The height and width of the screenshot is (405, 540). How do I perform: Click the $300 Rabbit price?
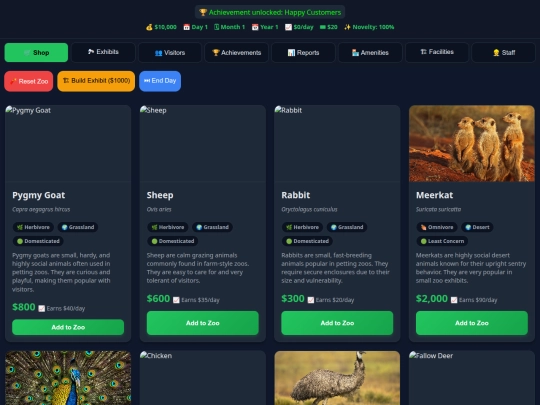click(x=293, y=299)
